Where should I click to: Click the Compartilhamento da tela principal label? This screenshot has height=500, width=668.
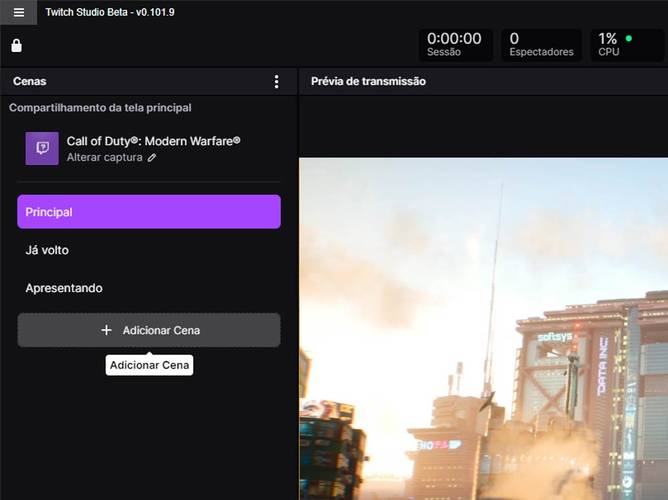100,107
